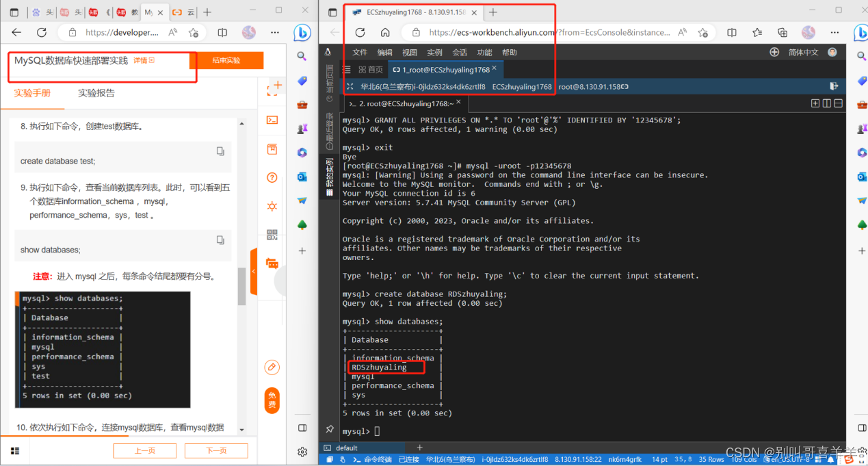Add developer page to favorites, left window
Image resolution: width=868 pixels, height=466 pixels.
[194, 32]
